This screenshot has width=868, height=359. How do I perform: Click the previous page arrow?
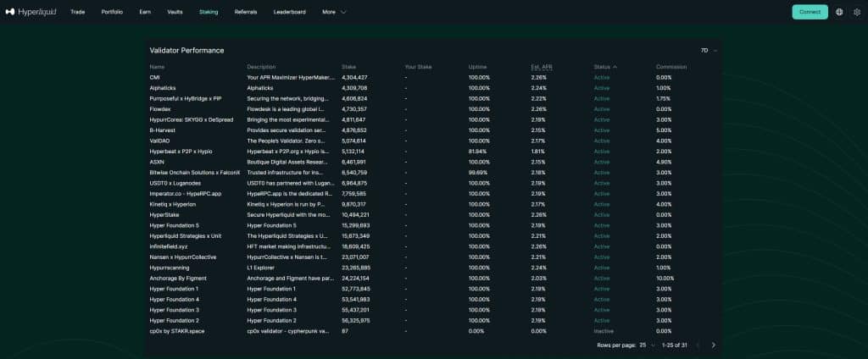[698, 345]
